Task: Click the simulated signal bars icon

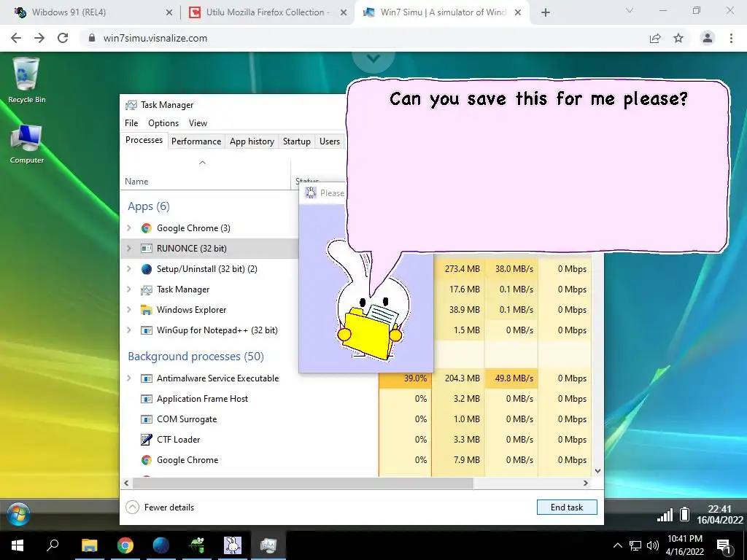Action: 665,515
